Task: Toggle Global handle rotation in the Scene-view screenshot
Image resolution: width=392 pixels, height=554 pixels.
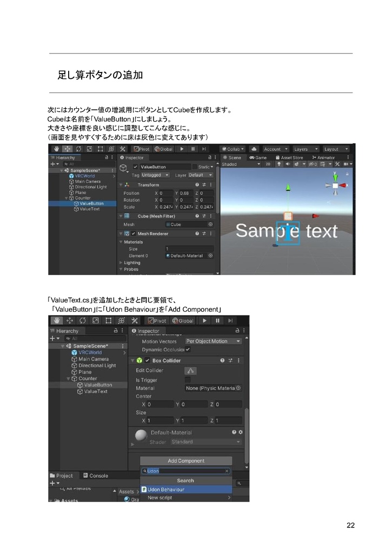Action: 163,149
